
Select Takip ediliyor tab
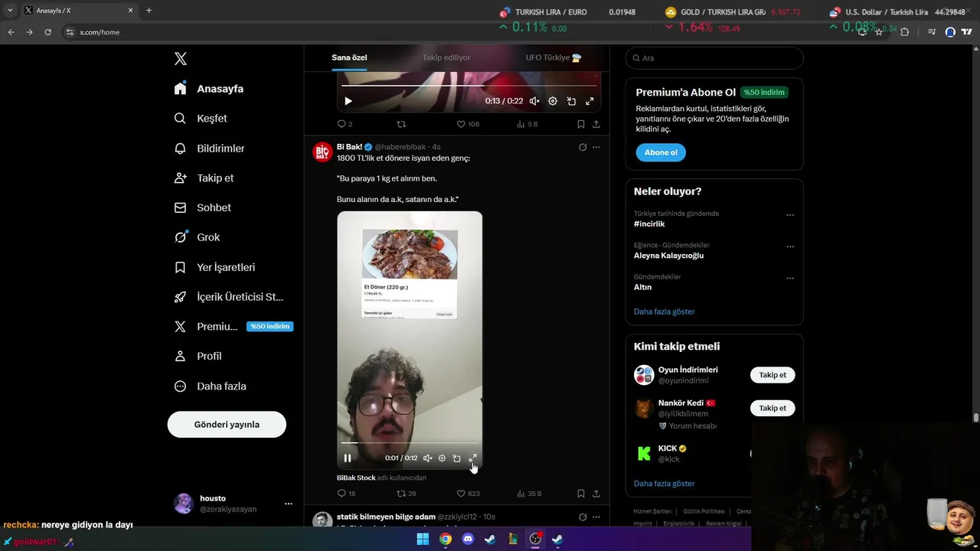446,57
